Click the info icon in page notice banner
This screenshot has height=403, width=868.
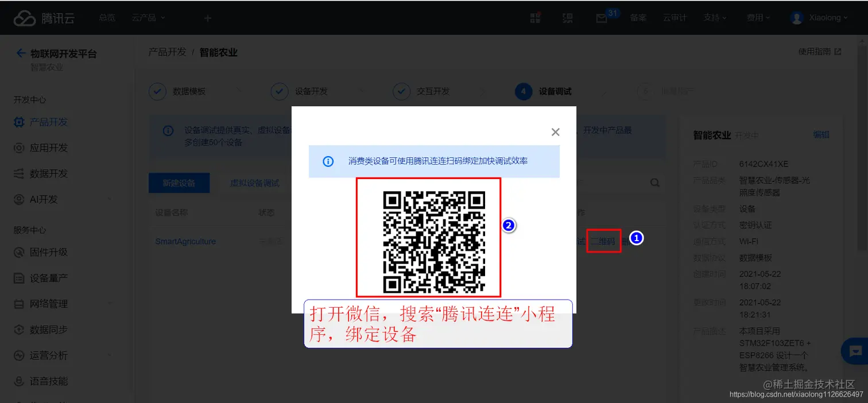pos(168,131)
